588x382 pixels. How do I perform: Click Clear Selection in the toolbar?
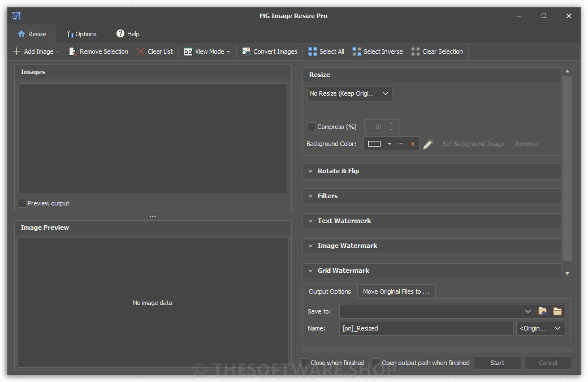point(437,51)
